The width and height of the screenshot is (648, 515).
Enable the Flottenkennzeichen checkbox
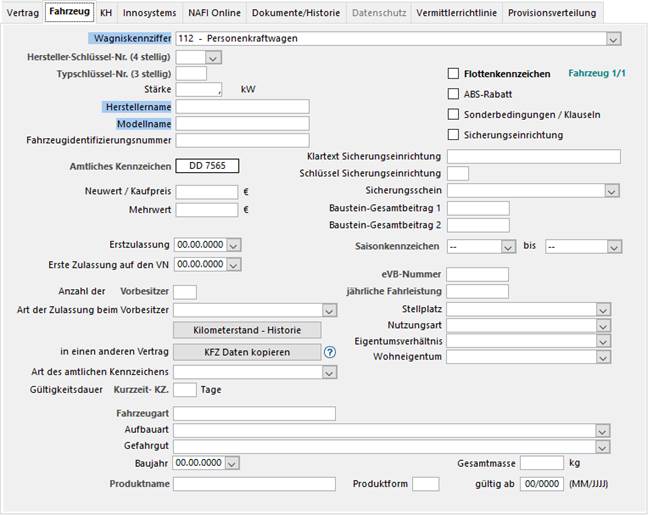[453, 74]
